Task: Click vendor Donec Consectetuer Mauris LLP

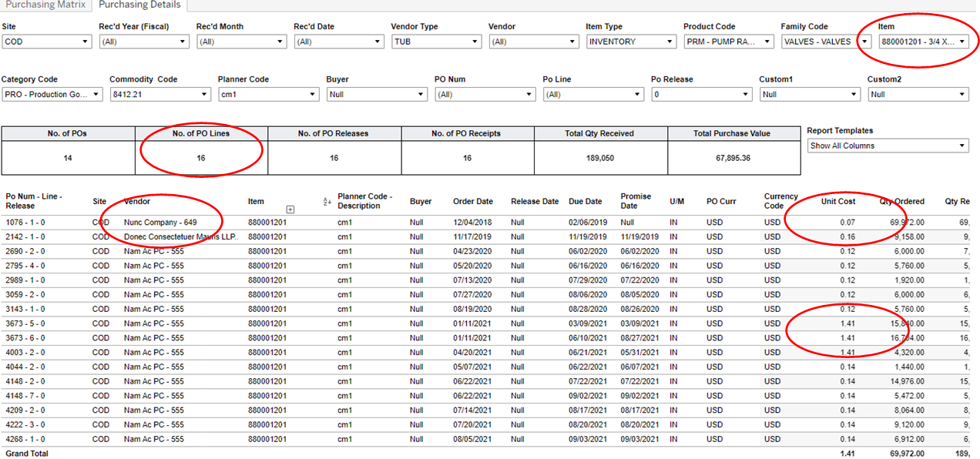Action: point(181,236)
